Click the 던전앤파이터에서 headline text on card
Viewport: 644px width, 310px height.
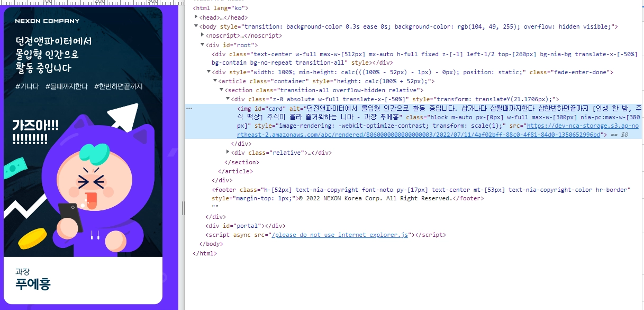[x=53, y=41]
